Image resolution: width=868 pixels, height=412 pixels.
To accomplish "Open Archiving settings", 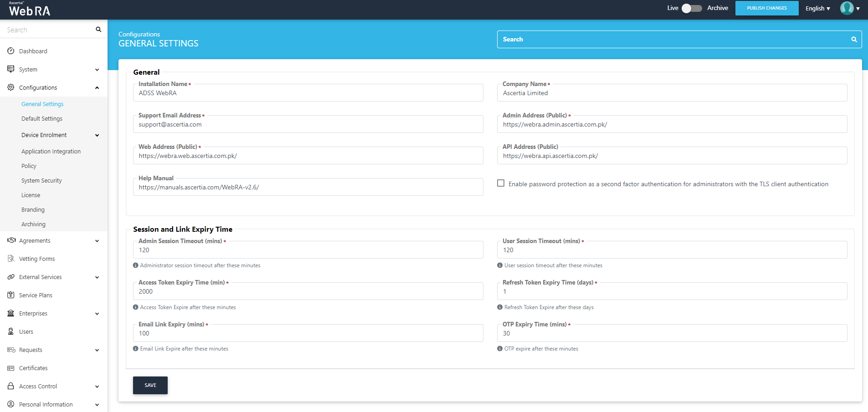I will (33, 224).
